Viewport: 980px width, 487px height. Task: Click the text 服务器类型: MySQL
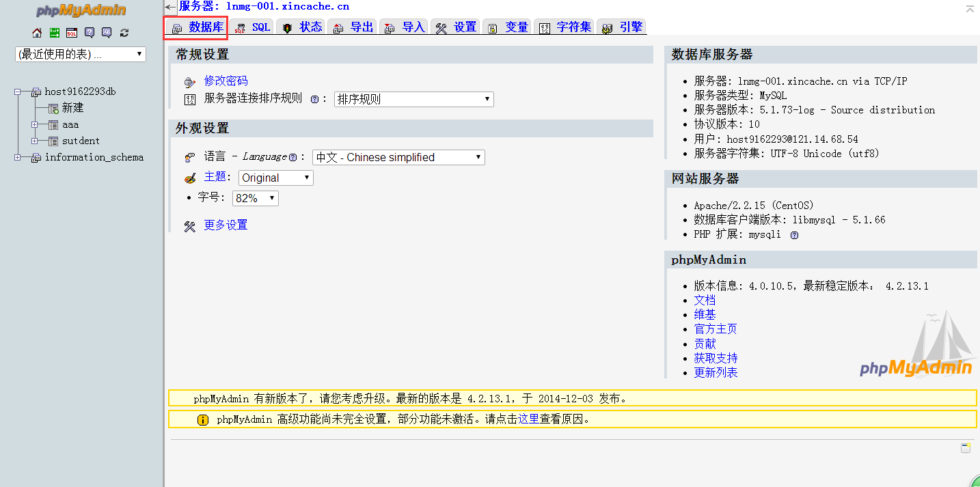click(x=740, y=96)
